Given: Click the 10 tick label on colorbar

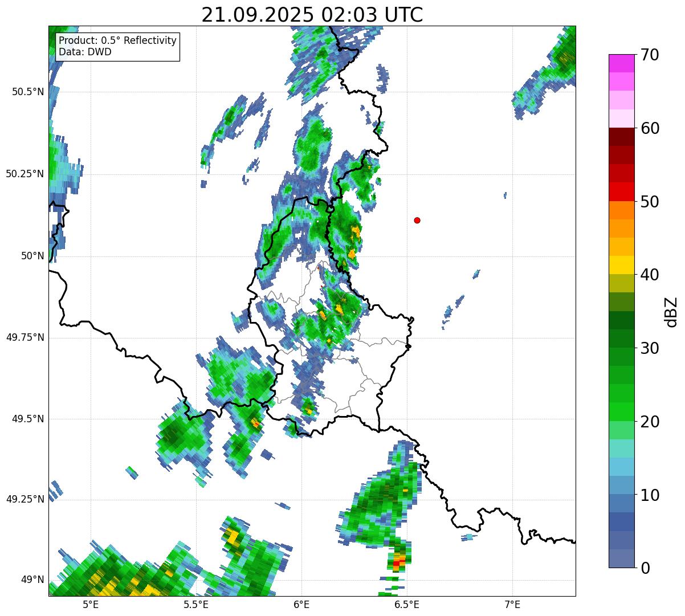Looking at the screenshot, I should (649, 495).
